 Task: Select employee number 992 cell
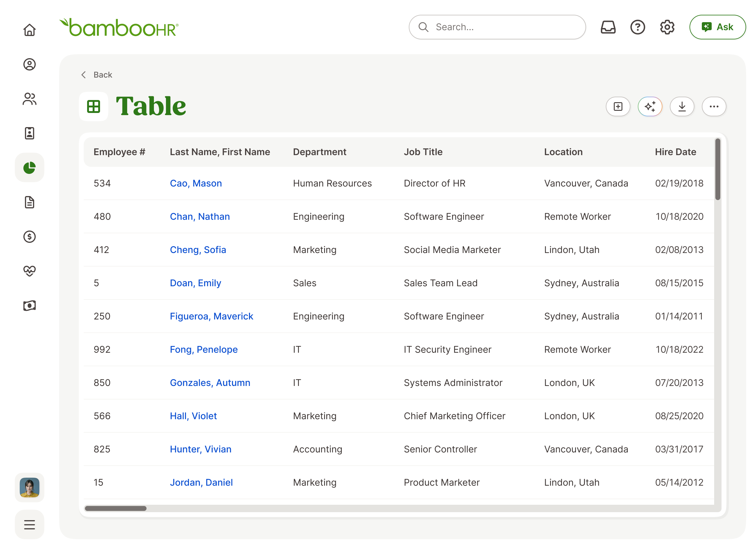point(102,349)
